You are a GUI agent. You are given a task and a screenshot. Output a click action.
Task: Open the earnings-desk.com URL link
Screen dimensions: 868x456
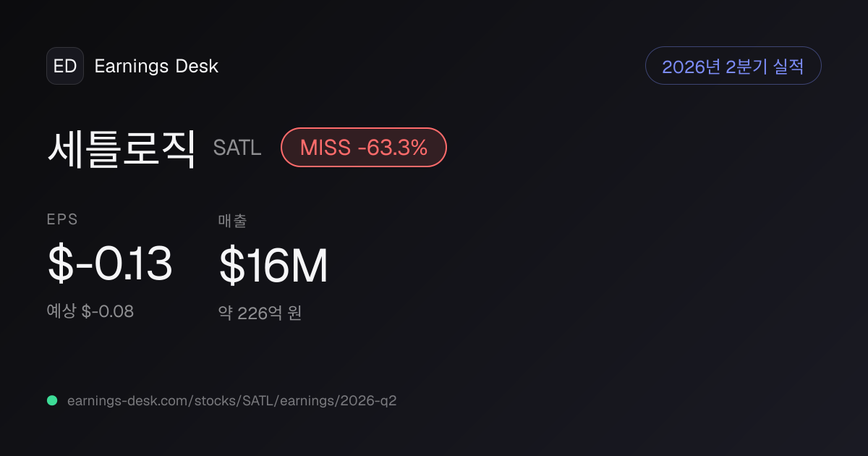[x=231, y=400]
